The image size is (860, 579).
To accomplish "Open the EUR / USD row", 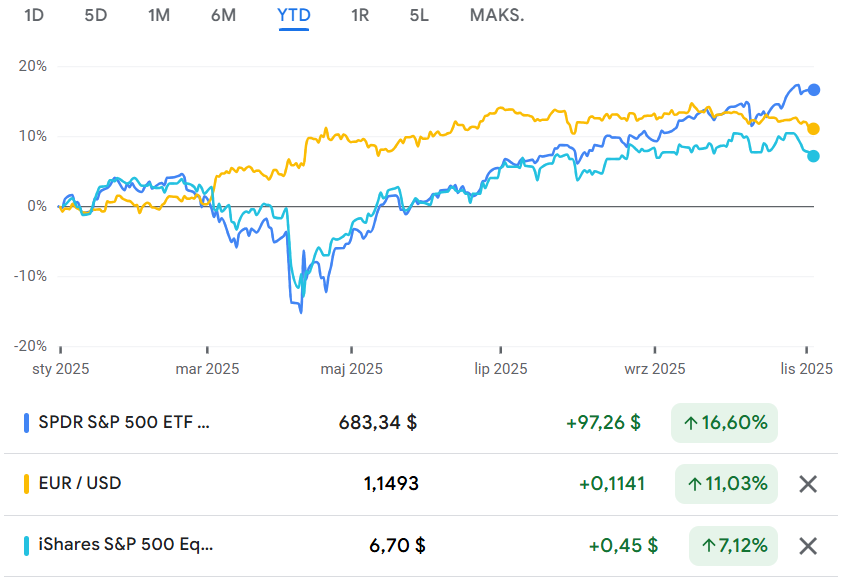I will [x=421, y=484].
